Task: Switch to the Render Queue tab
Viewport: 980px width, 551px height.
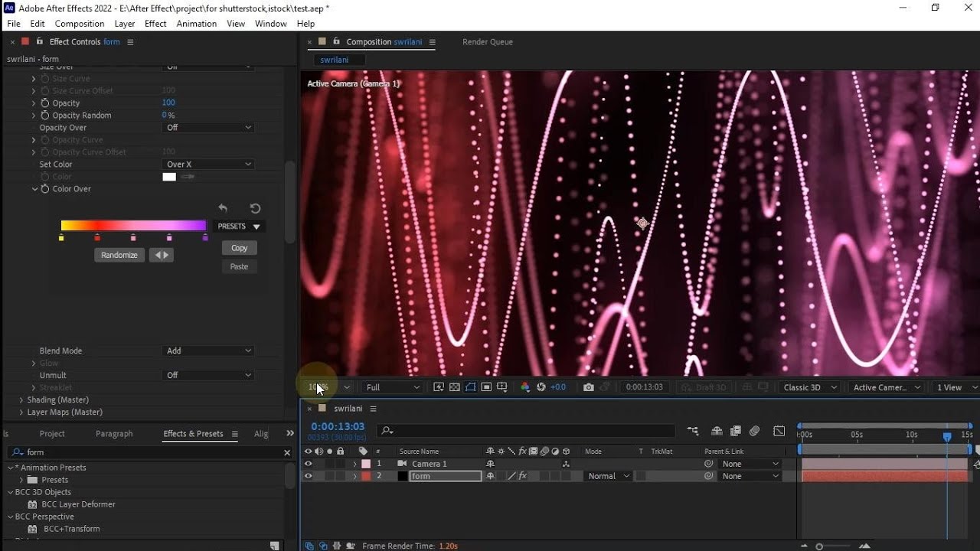Action: click(488, 42)
